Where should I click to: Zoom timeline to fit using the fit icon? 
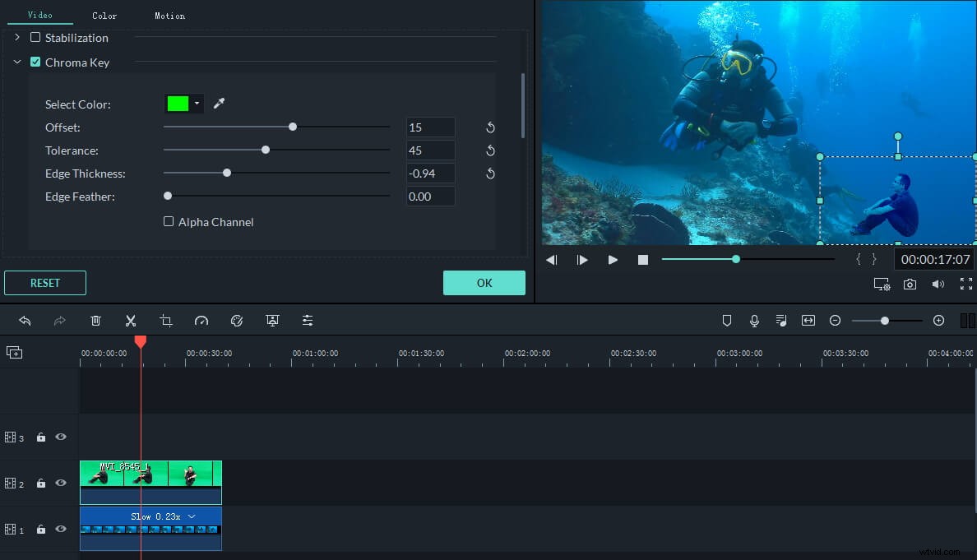[x=808, y=320]
